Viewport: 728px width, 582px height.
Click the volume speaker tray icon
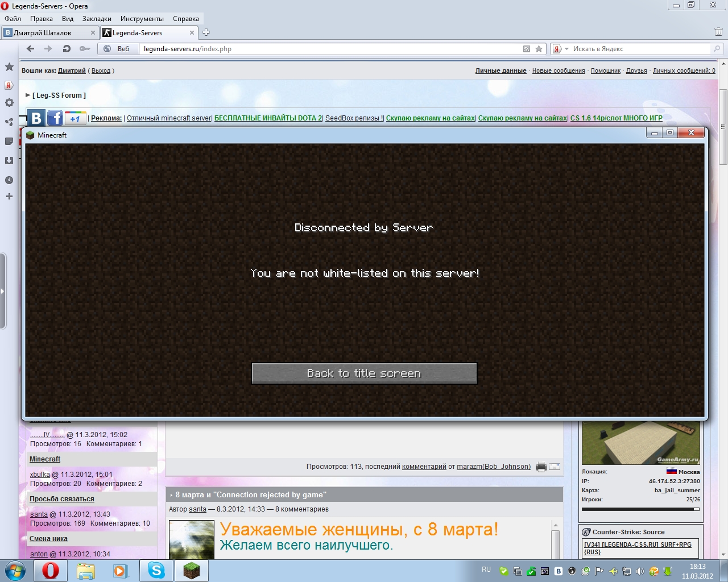[x=640, y=571]
